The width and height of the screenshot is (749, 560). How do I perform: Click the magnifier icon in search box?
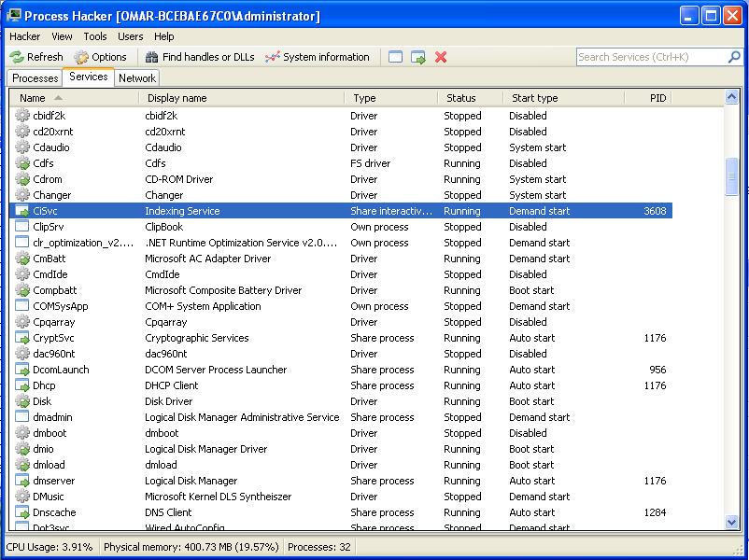pos(734,57)
